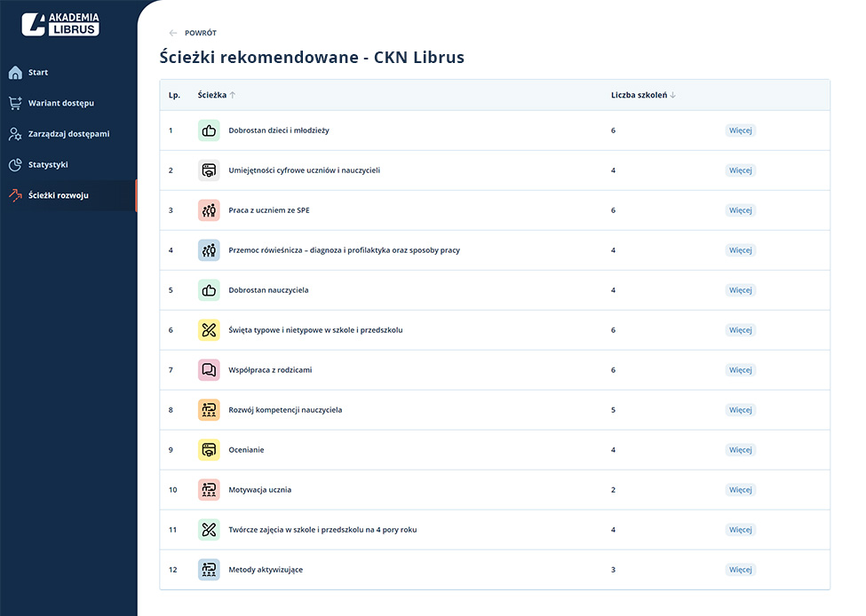The image size is (866, 616).
Task: Click the blue icon for Metody aktywizujące
Action: [x=209, y=570]
